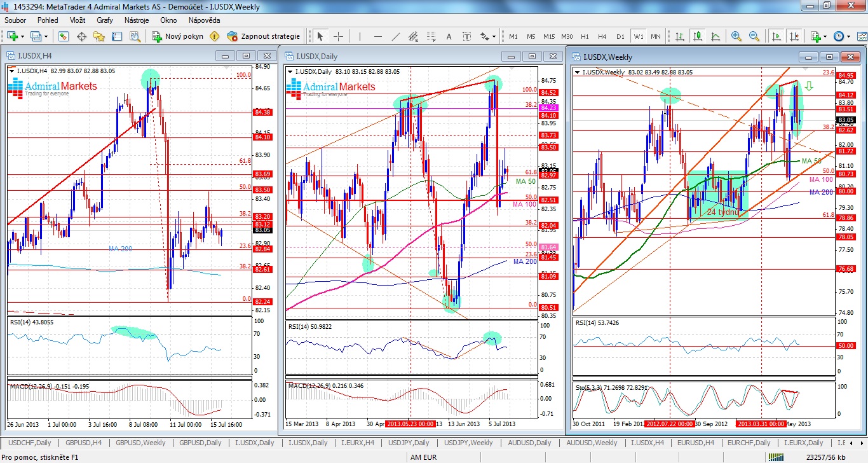This screenshot has width=868, height=463.
Task: Expand the new chart dropdown arrow
Action: tap(22, 36)
